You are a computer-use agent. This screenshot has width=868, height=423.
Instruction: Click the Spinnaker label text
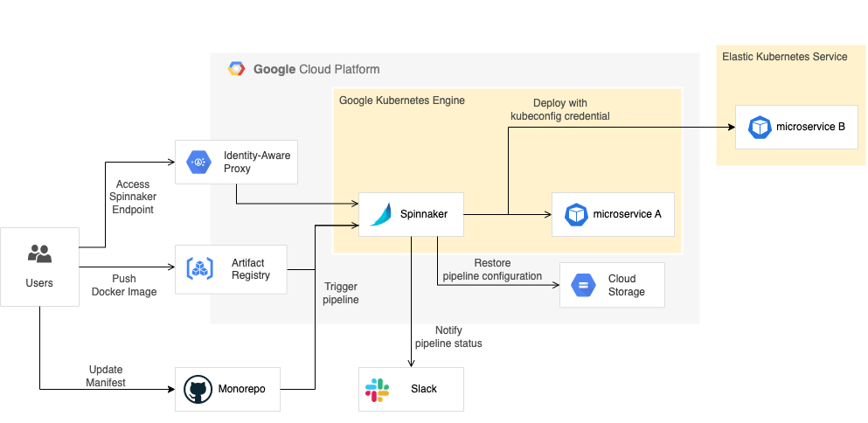[424, 214]
